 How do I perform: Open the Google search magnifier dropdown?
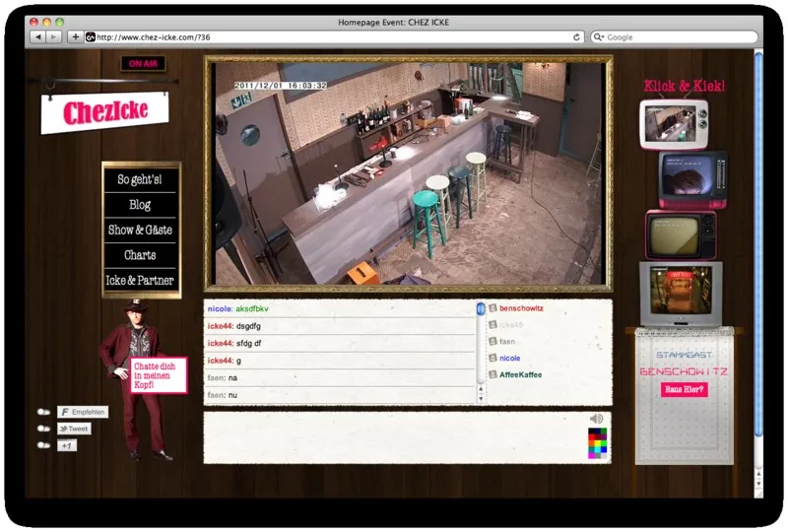tap(598, 36)
